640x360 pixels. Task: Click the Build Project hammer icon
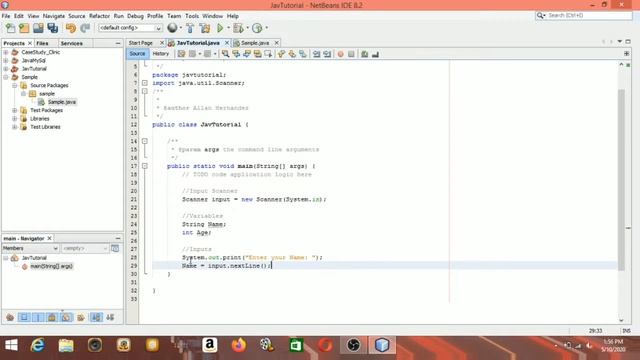click(x=190, y=28)
